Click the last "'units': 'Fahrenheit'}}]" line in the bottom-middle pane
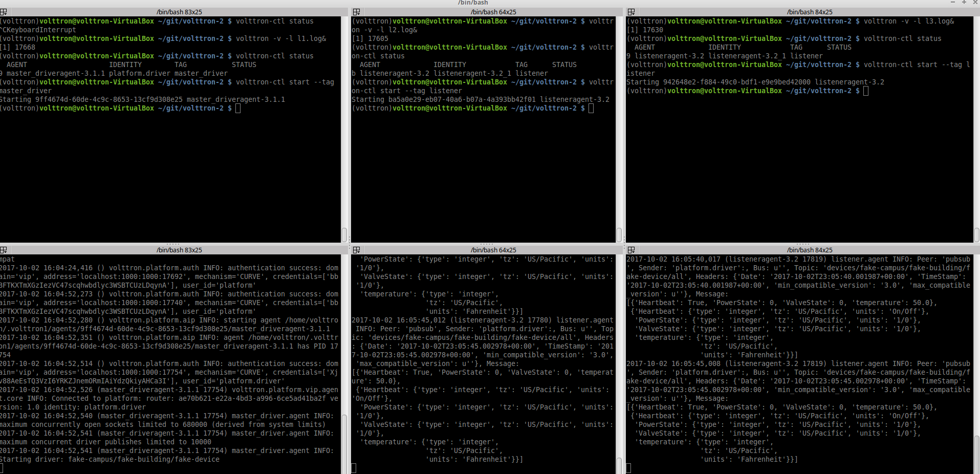 coord(474,459)
